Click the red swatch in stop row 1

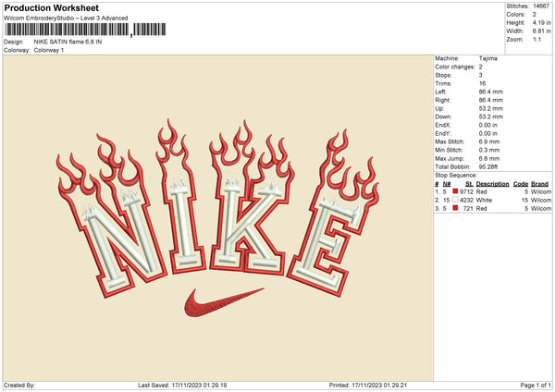click(x=455, y=191)
